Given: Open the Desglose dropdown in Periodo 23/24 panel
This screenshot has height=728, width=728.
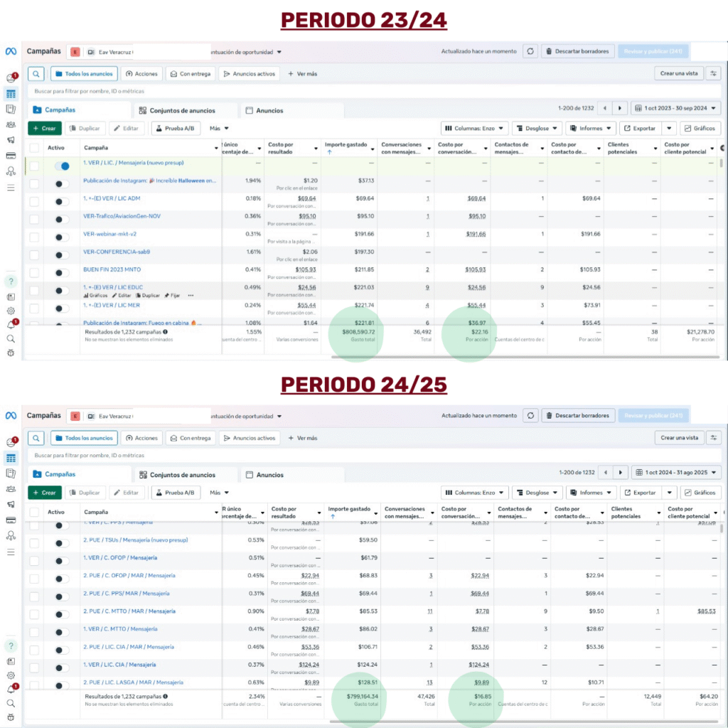Looking at the screenshot, I should coord(537,129).
